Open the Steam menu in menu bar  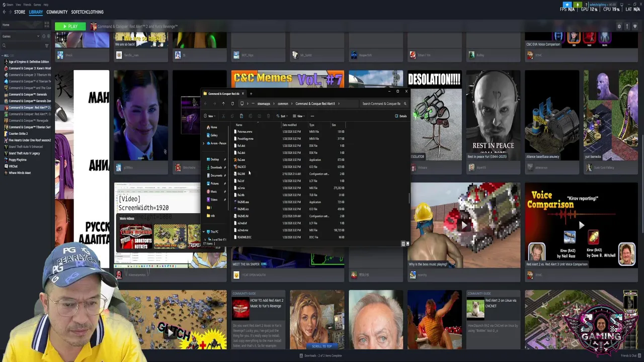point(10,5)
